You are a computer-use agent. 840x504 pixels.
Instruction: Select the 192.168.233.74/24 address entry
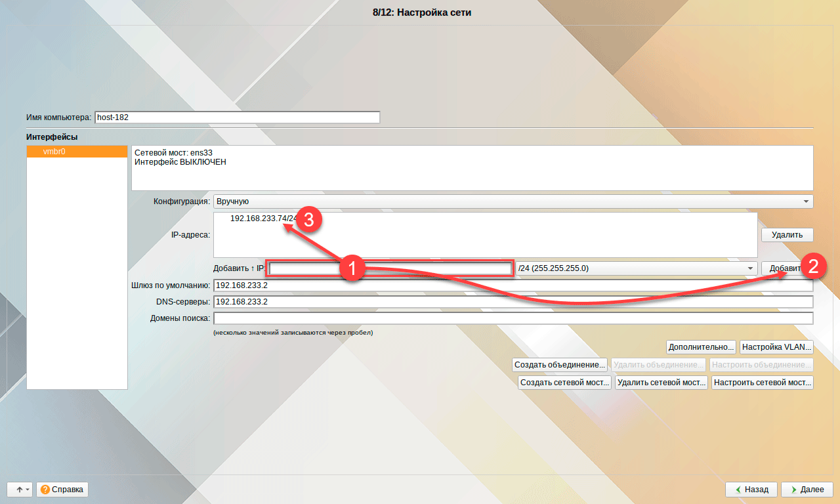point(264,219)
